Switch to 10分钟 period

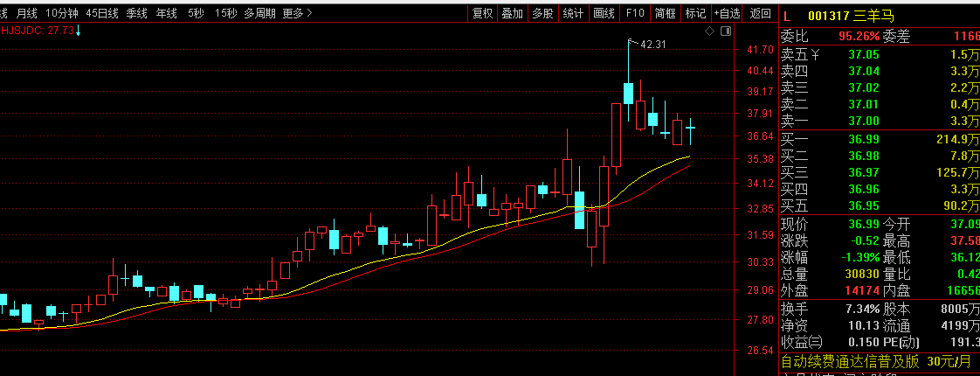(62, 13)
